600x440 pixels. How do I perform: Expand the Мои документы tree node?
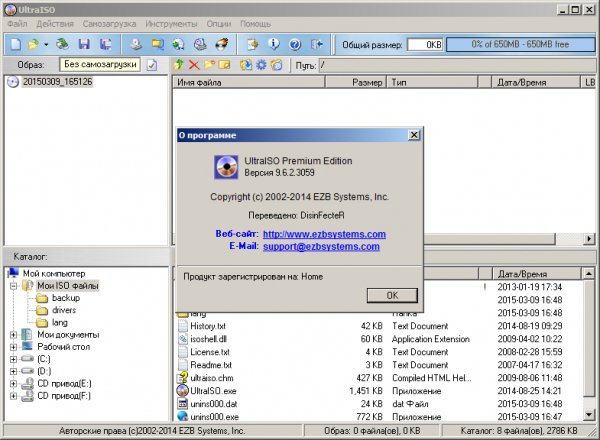click(13, 335)
